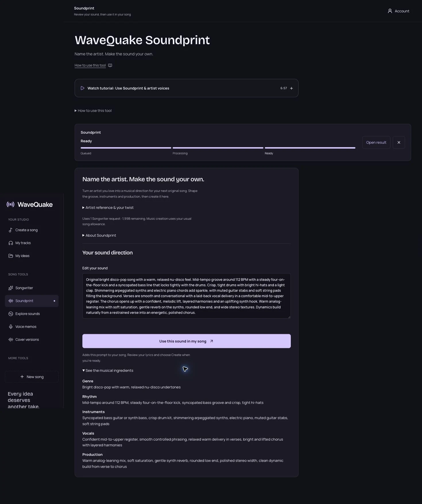Click the Open result button
This screenshot has height=504, width=422.
(x=376, y=143)
